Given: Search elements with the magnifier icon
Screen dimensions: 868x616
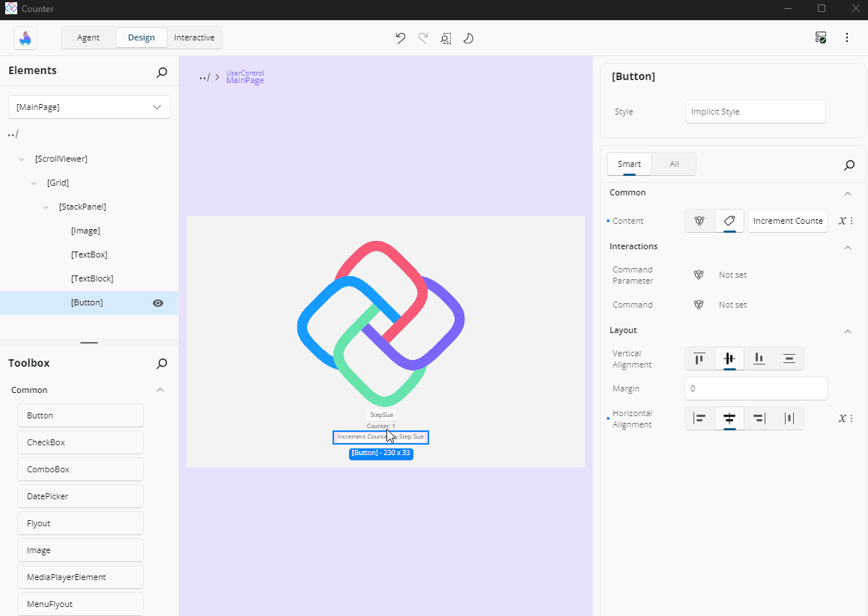Looking at the screenshot, I should point(162,72).
